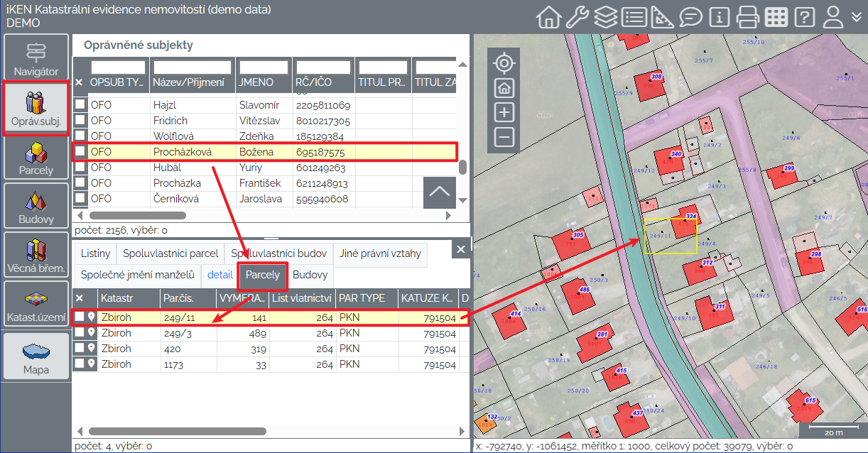Open the user account icon

832,16
